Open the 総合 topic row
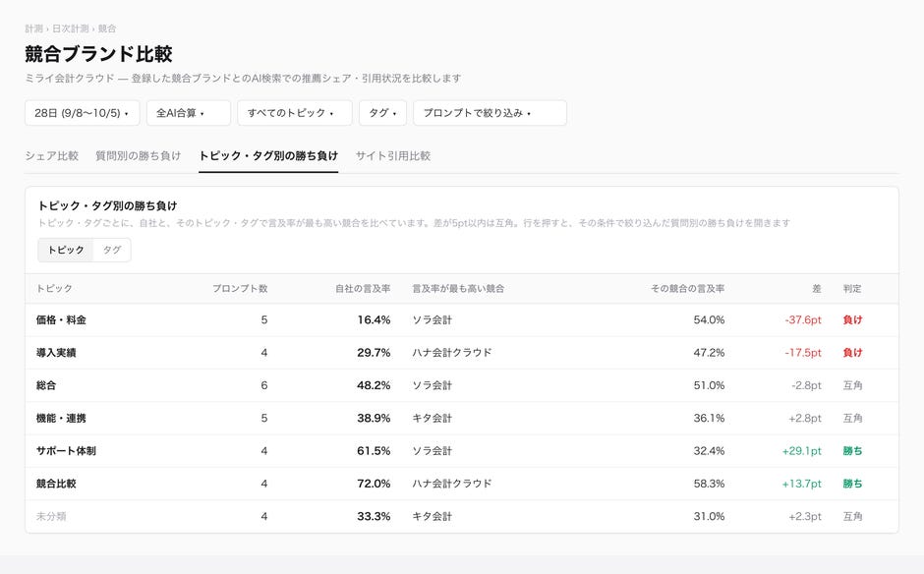924x574 pixels. click(462, 385)
